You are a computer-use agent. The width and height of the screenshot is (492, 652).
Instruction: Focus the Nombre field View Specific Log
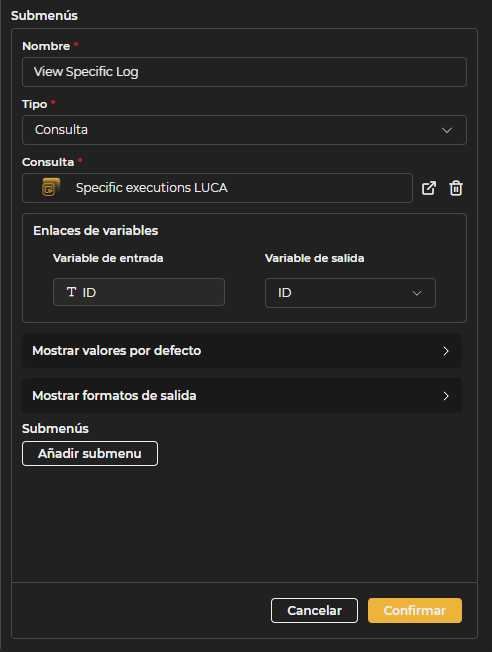coord(244,72)
